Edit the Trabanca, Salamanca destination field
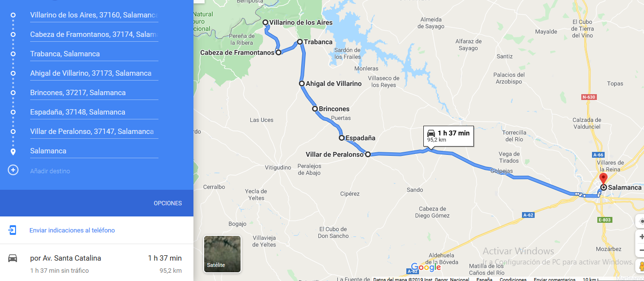 [94, 54]
